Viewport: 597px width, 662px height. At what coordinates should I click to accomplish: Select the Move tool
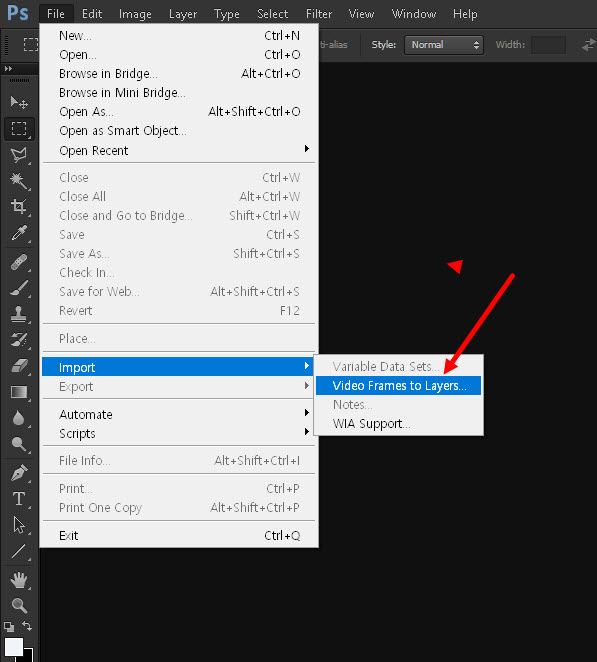[x=19, y=102]
